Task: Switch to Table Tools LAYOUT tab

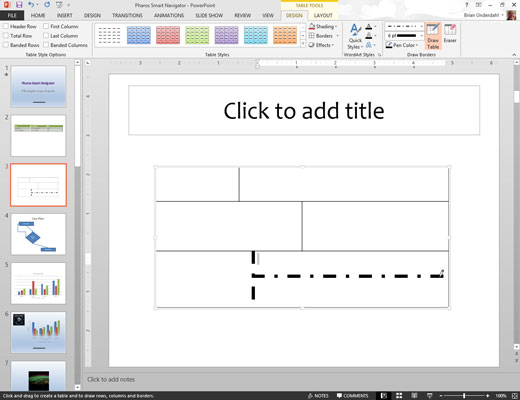Action: point(323,15)
